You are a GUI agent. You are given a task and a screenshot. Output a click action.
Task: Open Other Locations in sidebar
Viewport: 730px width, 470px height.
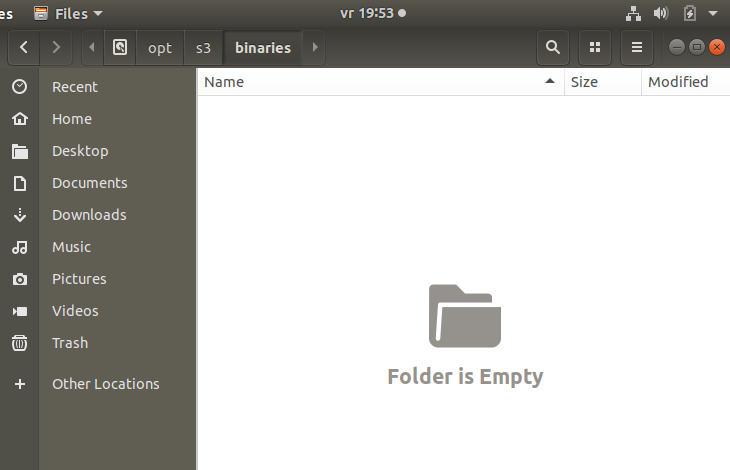pyautogui.click(x=105, y=384)
